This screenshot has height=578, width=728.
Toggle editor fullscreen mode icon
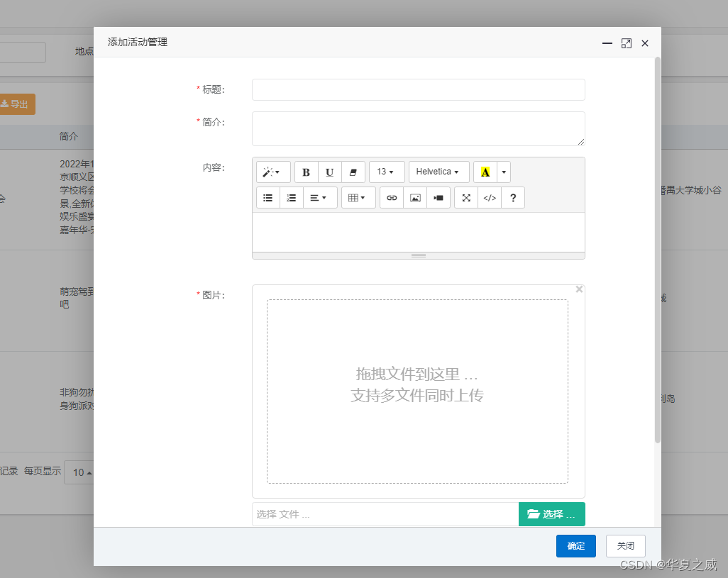click(466, 198)
